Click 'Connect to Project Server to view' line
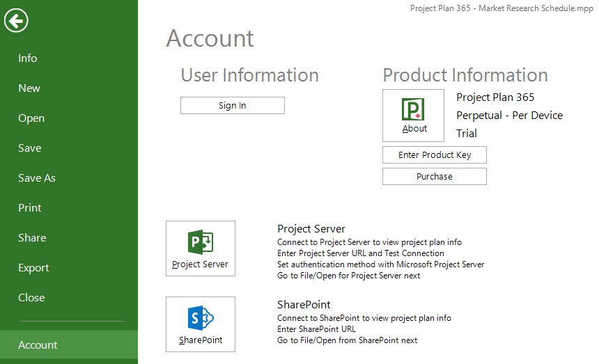Screen dimensions: 599x364 pos(369,242)
